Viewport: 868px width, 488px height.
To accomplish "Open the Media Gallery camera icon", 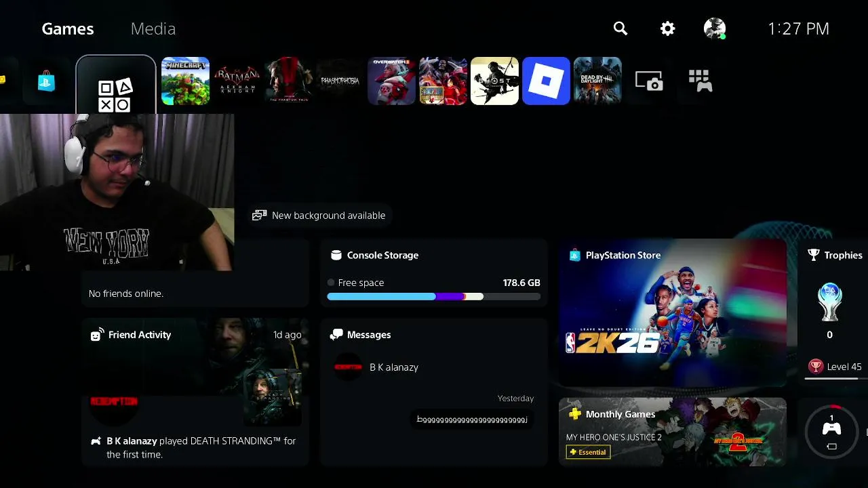I will click(649, 81).
